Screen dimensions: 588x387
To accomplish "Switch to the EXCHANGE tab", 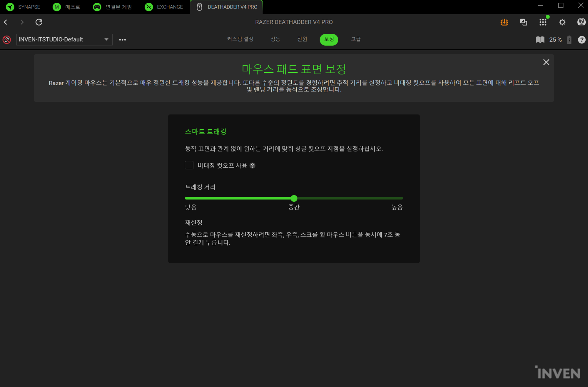I will coord(164,7).
